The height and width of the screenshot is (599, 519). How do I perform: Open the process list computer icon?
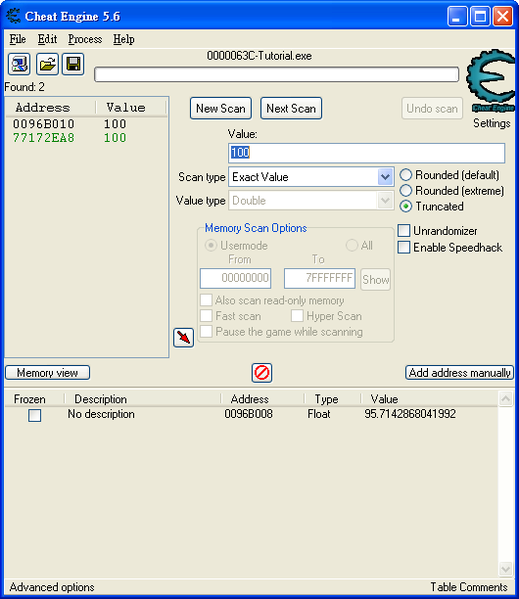(x=19, y=64)
